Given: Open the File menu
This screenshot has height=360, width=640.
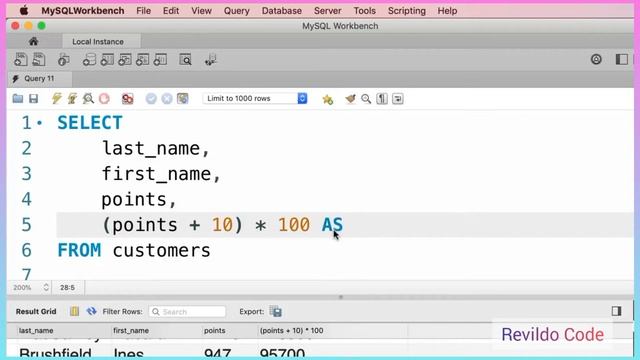Looking at the screenshot, I should coord(143,11).
